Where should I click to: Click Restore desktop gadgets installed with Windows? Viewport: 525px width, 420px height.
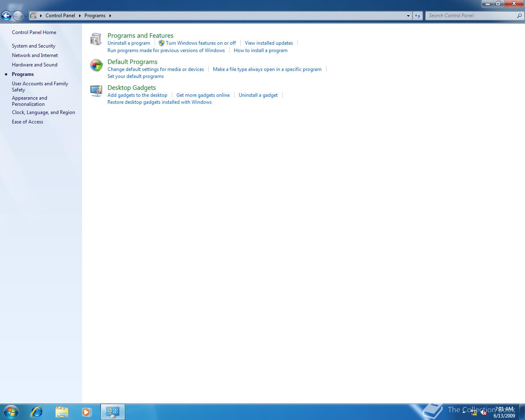pos(160,102)
